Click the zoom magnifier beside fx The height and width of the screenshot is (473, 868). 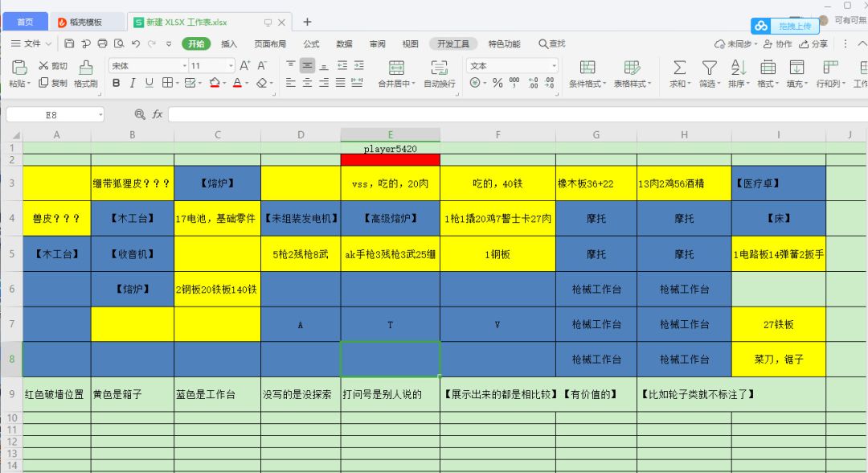click(140, 114)
